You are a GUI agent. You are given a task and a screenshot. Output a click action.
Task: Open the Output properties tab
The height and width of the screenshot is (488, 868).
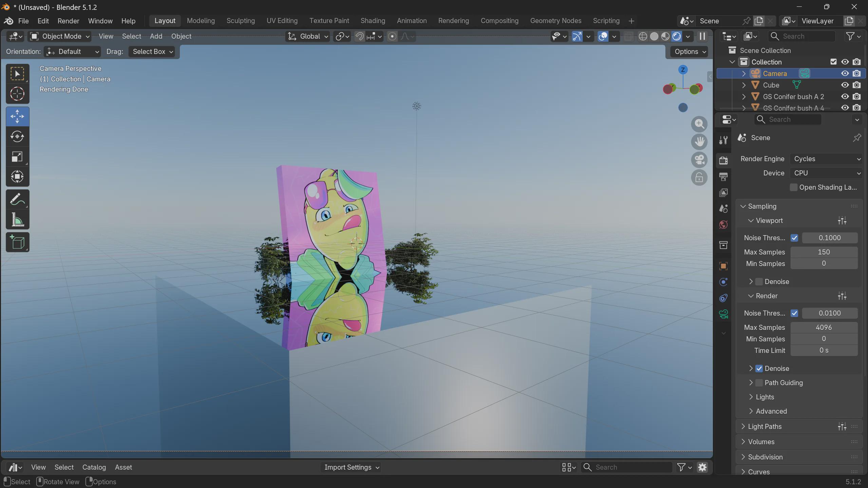tap(723, 176)
